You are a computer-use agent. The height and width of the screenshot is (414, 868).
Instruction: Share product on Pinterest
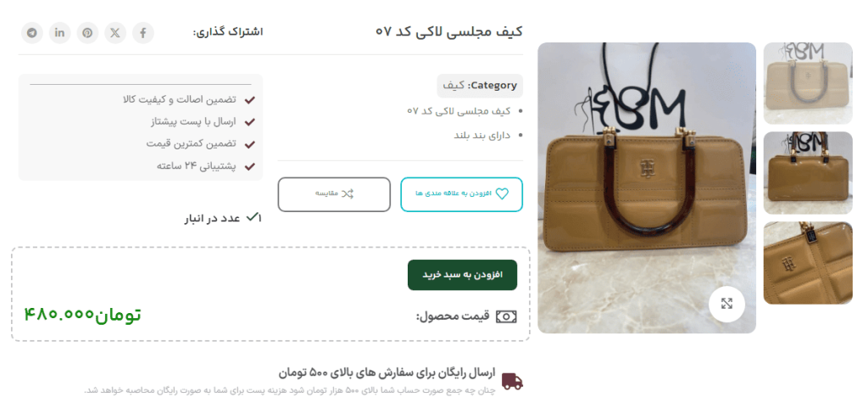click(x=87, y=33)
